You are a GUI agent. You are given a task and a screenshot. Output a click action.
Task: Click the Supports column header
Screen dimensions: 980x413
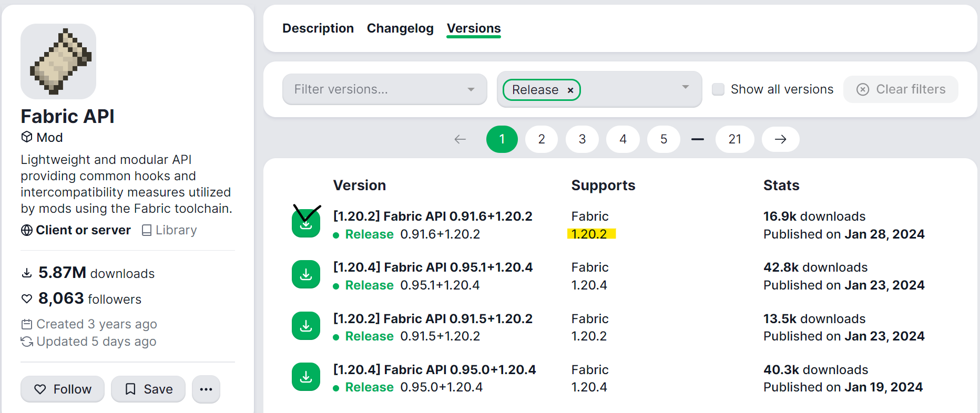pos(603,185)
